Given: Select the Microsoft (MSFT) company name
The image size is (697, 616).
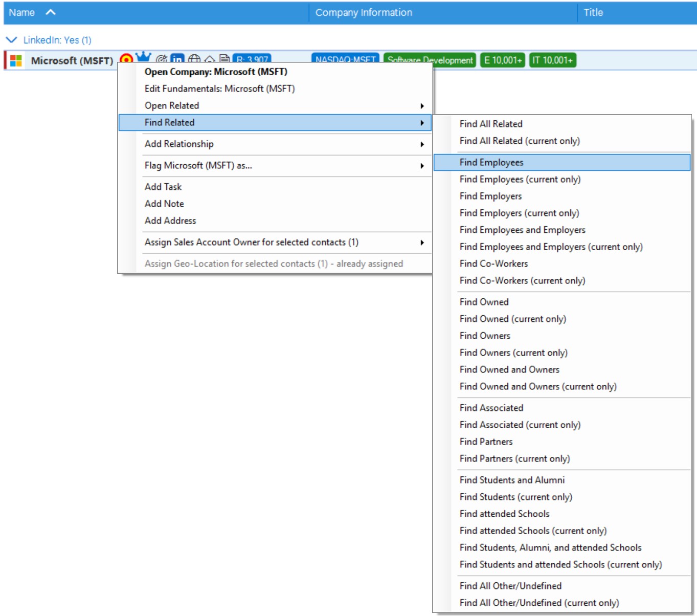Looking at the screenshot, I should coord(72,60).
